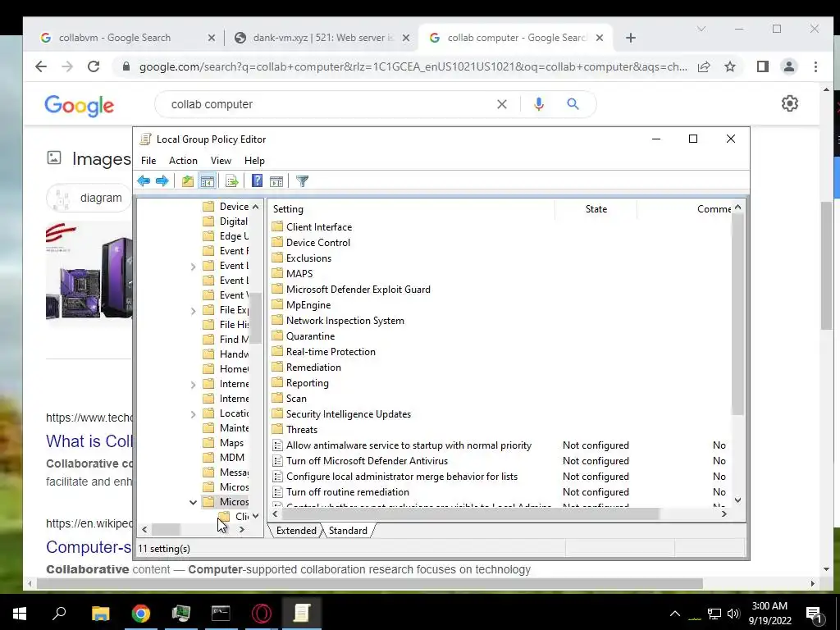Click the Forward arrow in Group Policy toolbar

pyautogui.click(x=162, y=181)
